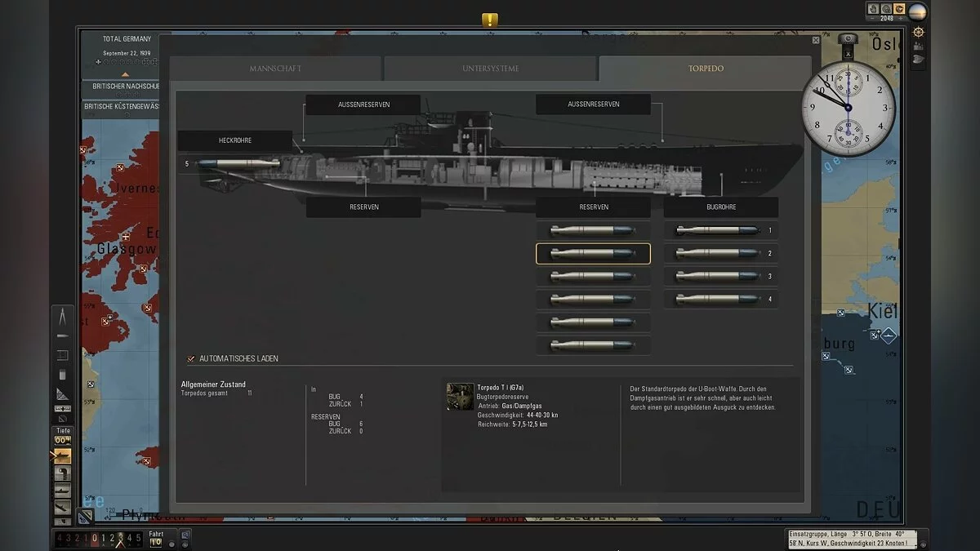Switch to the Mannschaft tab
The image size is (980, 551).
pyautogui.click(x=275, y=69)
